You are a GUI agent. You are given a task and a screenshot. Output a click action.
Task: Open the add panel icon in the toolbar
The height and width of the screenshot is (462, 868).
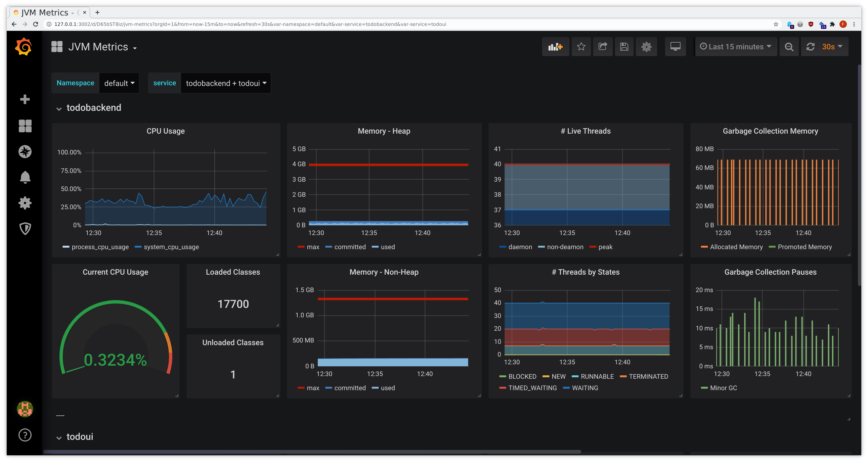555,46
